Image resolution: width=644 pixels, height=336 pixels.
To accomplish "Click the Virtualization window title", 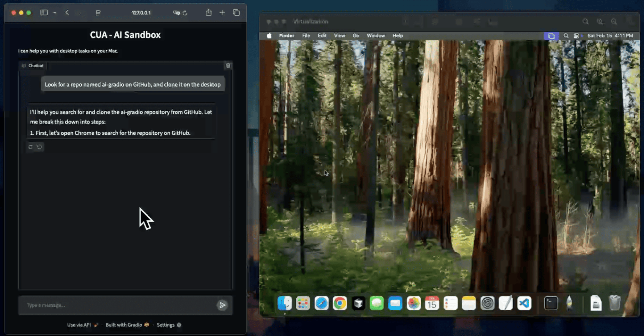I will click(x=310, y=21).
